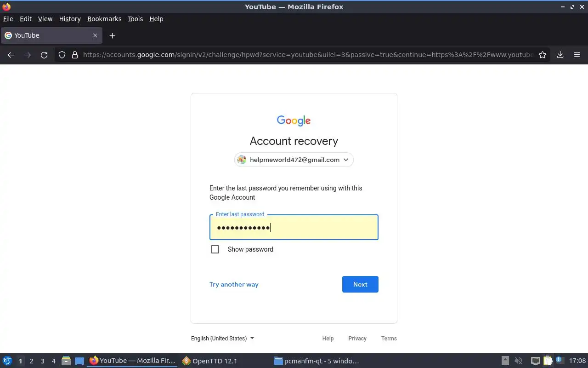Open the Help footer link

(328, 338)
